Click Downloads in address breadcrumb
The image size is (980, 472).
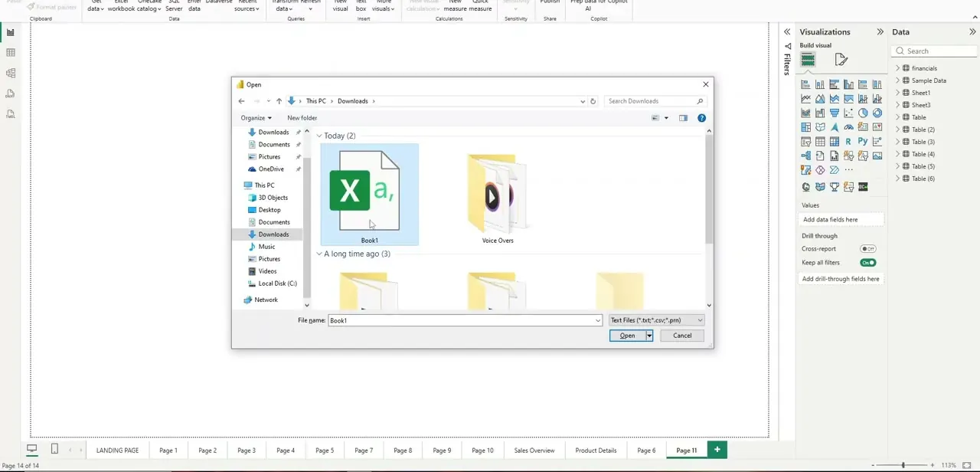(352, 101)
